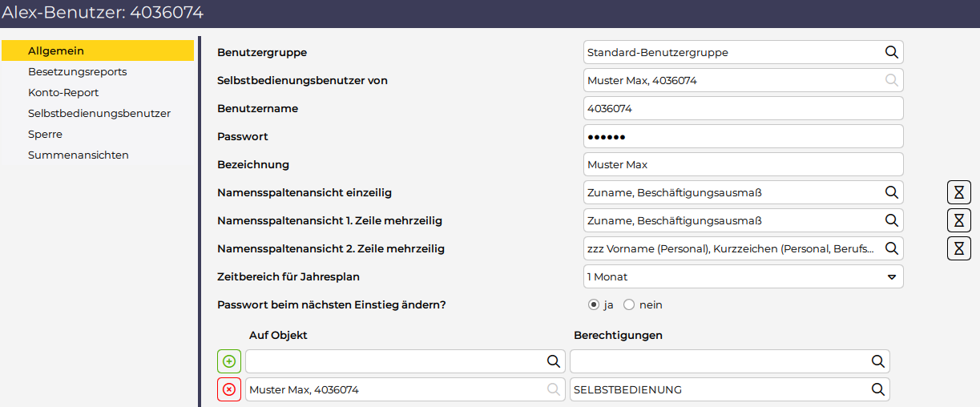Go to Summenansichten section

coord(78,155)
